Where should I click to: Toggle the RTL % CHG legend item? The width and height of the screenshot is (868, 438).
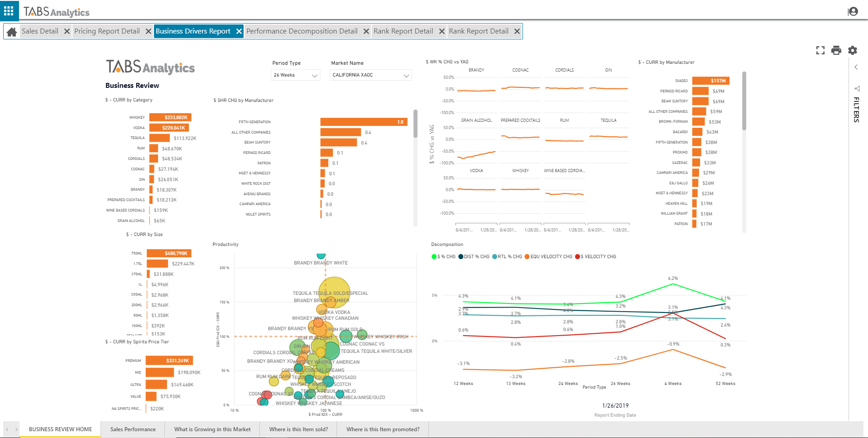coord(507,257)
